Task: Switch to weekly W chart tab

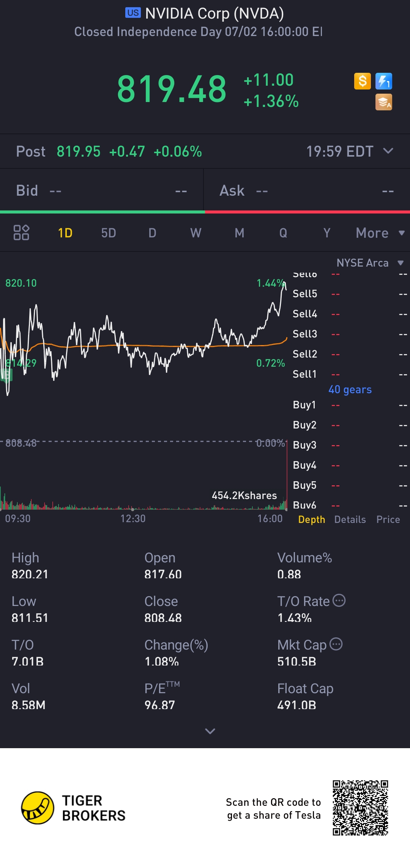Action: pos(196,233)
